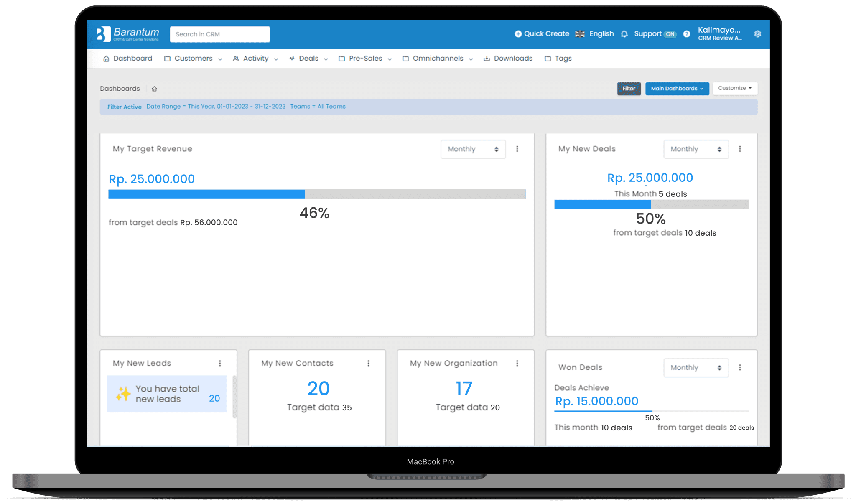Open the My New Leads options menu
This screenshot has width=856, height=504.
pos(220,363)
